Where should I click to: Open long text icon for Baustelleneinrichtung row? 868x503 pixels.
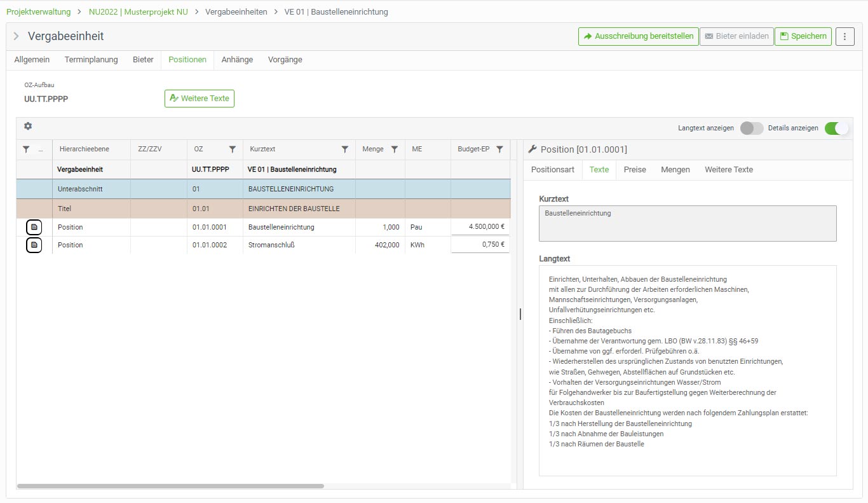coord(34,227)
